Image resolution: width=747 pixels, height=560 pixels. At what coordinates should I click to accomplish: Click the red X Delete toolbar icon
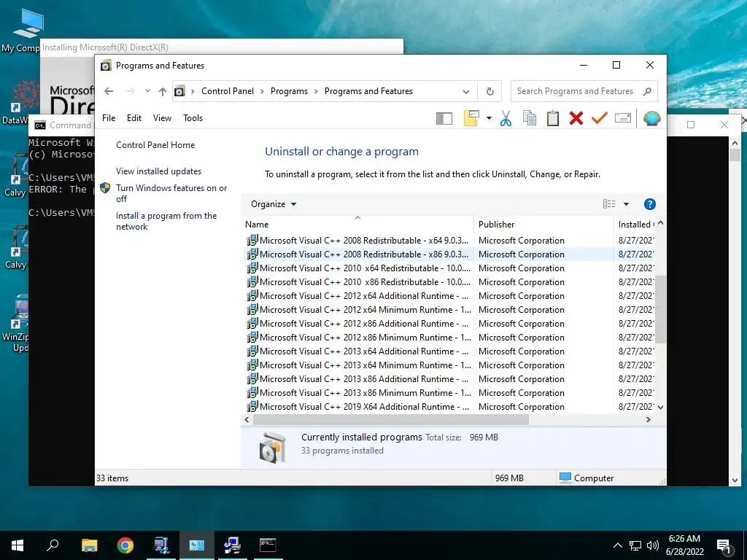point(576,118)
